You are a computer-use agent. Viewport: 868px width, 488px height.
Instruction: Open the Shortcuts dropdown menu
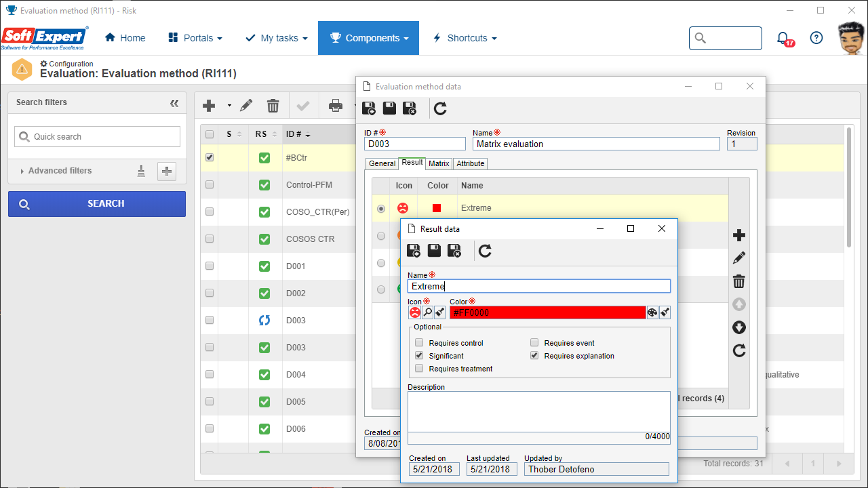click(465, 38)
